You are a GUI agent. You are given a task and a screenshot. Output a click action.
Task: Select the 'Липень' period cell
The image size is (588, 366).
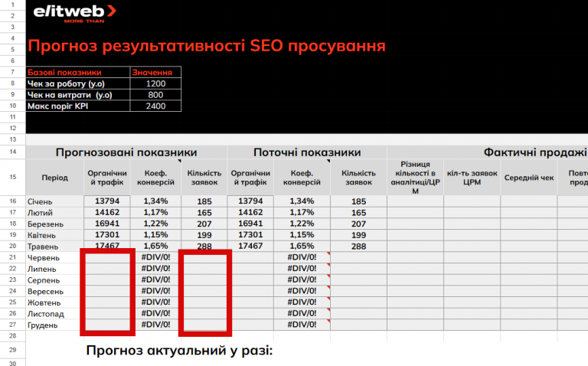(55, 269)
